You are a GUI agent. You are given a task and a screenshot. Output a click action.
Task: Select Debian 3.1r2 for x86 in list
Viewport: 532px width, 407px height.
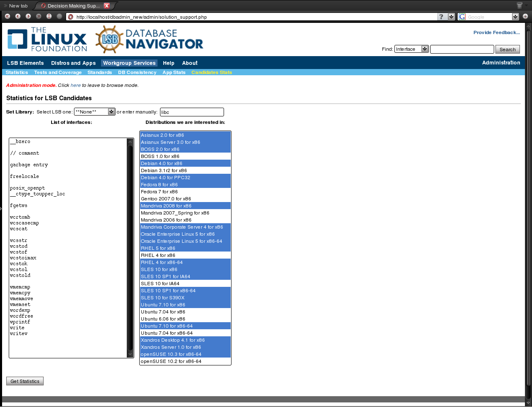(185, 170)
